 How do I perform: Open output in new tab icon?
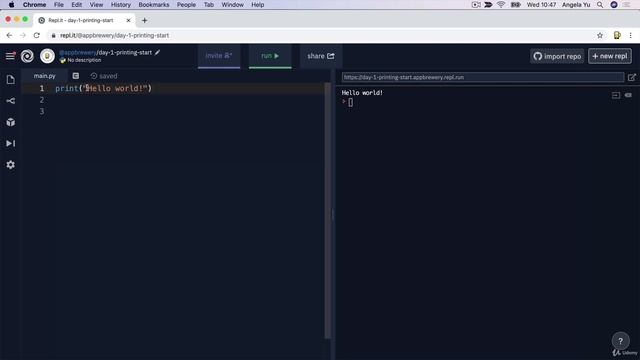(631, 77)
